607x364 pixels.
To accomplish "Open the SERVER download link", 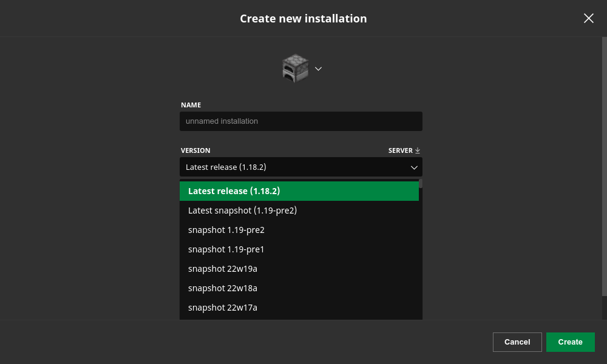I will pos(401,150).
